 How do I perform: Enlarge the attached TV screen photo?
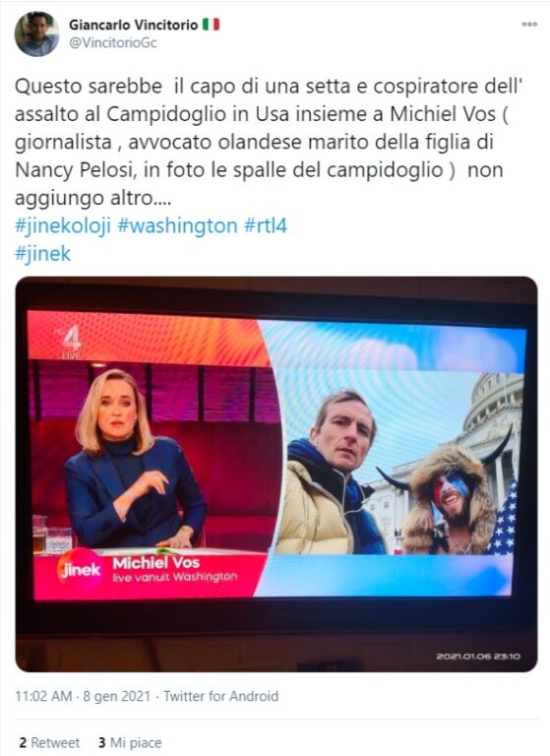point(276,473)
